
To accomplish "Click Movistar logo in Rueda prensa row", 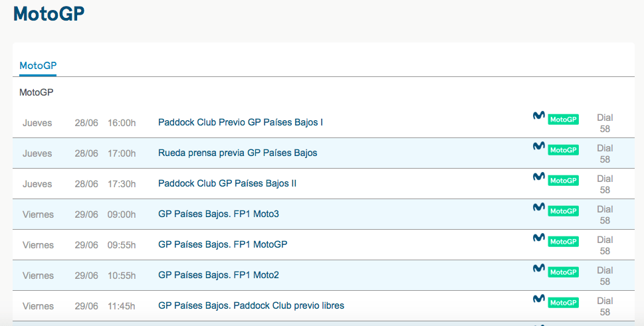I will (x=539, y=146).
